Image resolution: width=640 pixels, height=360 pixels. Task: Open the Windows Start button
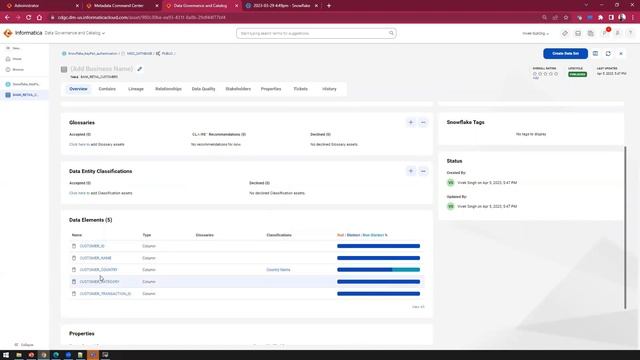point(6,355)
